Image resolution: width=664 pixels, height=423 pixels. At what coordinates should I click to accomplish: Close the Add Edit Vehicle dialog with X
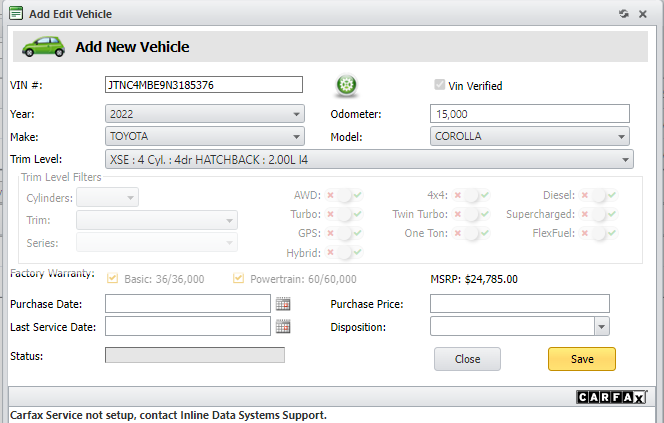click(642, 14)
